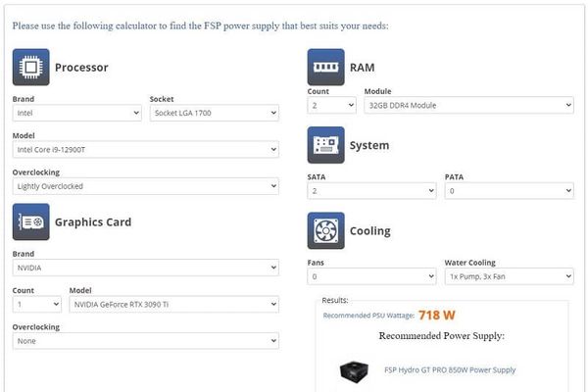Select the graphics card Count dropdown
The height and width of the screenshot is (392, 588).
pyautogui.click(x=37, y=304)
